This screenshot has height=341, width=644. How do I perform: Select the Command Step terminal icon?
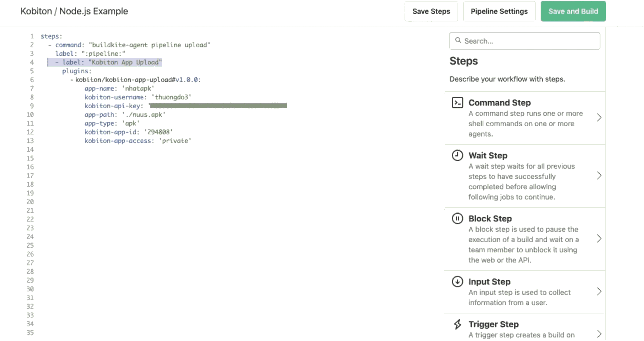pos(458,103)
